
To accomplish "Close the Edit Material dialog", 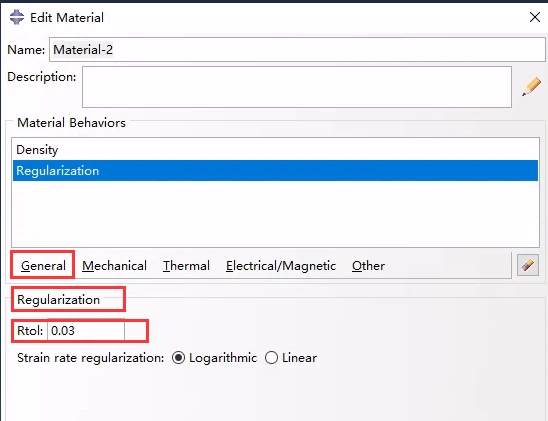I will click(x=535, y=17).
